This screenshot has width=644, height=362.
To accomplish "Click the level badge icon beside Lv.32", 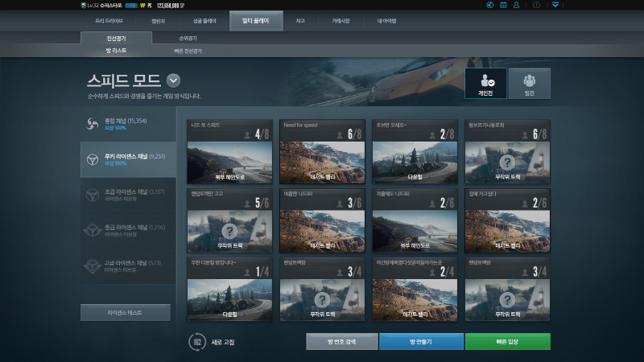I will 84,6.
